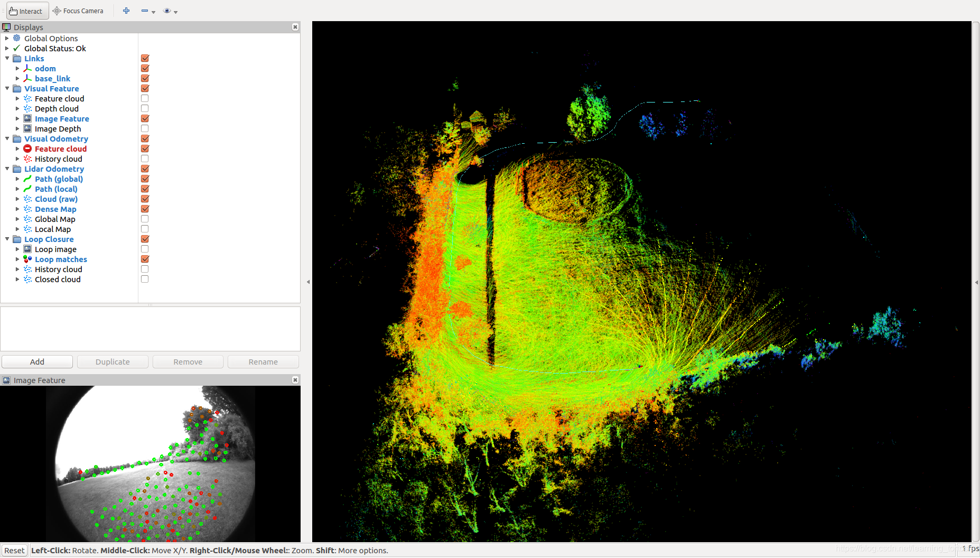This screenshot has width=980, height=558.
Task: Click the Dense Map point cloud icon
Action: pyautogui.click(x=27, y=209)
